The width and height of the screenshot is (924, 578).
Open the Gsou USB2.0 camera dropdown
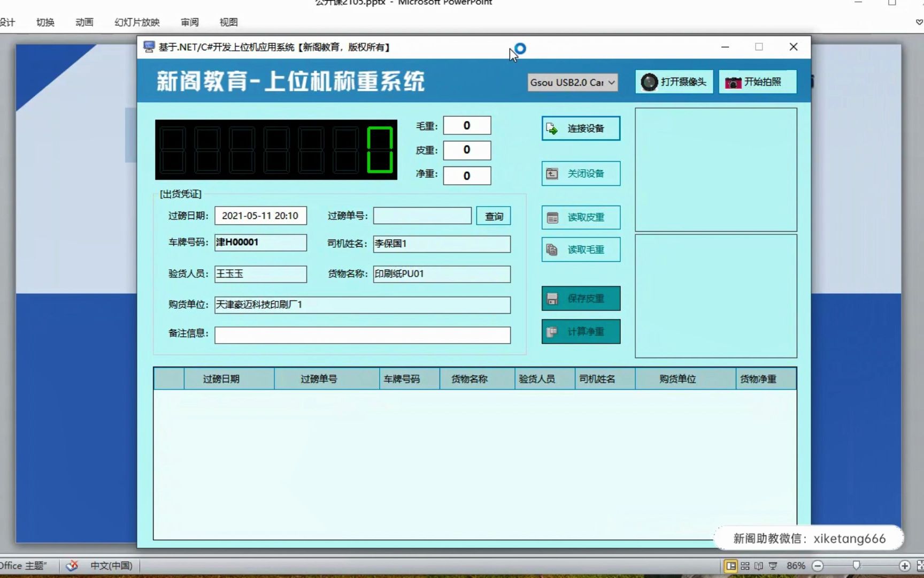[x=573, y=82]
